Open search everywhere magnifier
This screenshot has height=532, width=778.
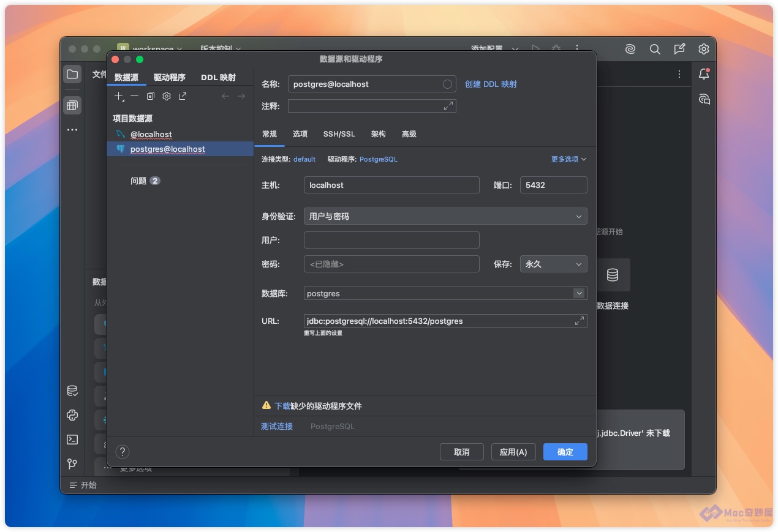[x=655, y=49]
